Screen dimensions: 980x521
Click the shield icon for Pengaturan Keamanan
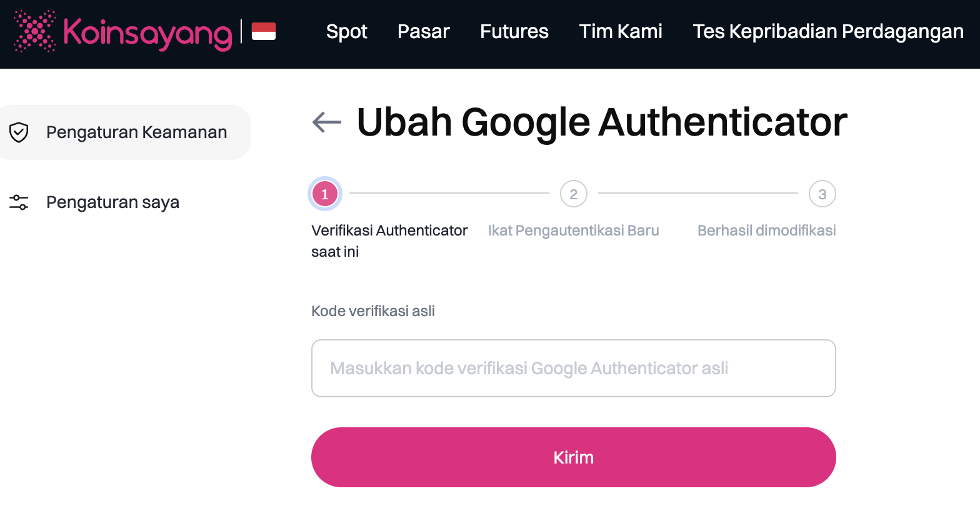pyautogui.click(x=19, y=132)
